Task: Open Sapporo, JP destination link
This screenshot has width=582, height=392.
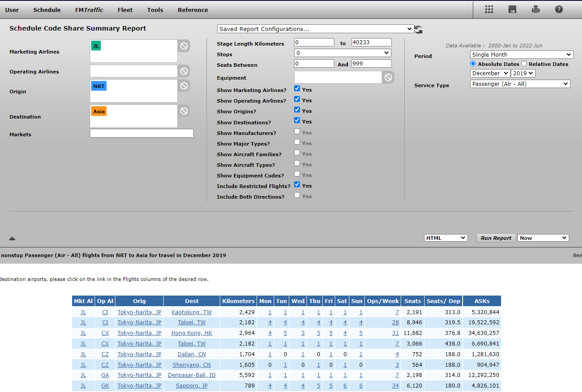Action: pos(191,386)
